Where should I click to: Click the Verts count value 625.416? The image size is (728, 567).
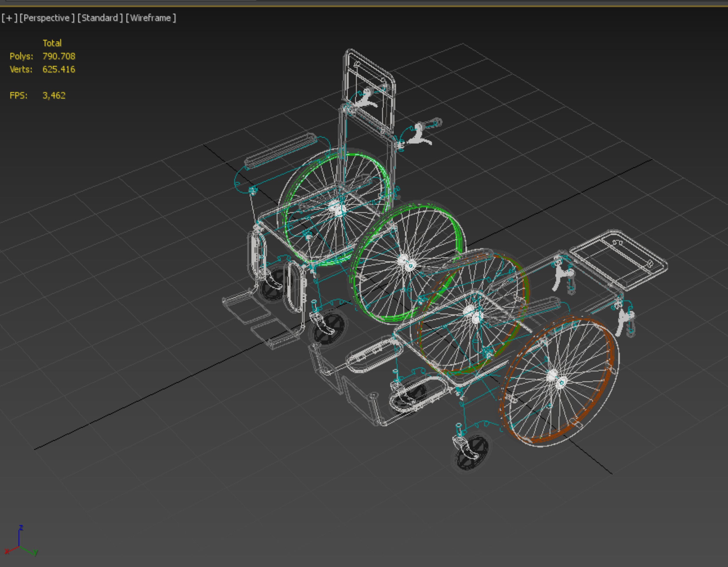click(59, 69)
